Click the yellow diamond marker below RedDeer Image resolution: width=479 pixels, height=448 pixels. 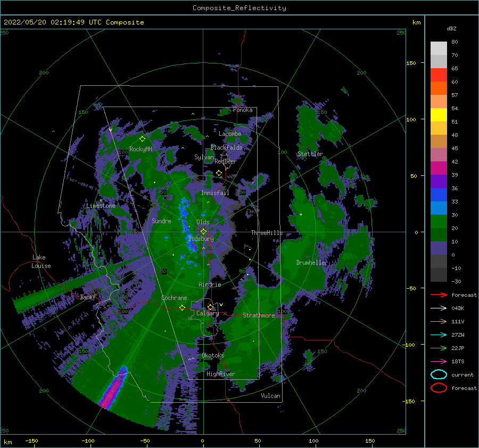tap(219, 173)
